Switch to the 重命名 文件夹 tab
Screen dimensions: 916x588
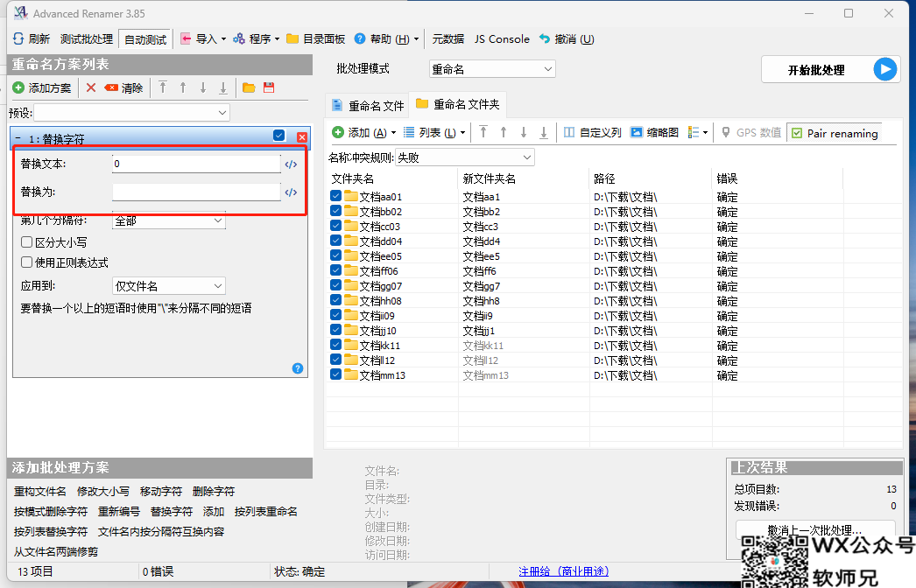click(458, 104)
